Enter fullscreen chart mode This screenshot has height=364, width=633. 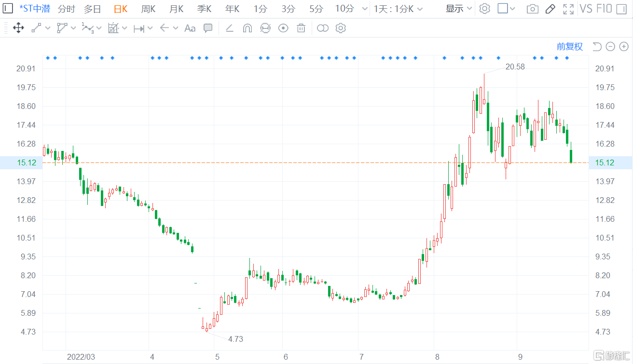click(568, 9)
